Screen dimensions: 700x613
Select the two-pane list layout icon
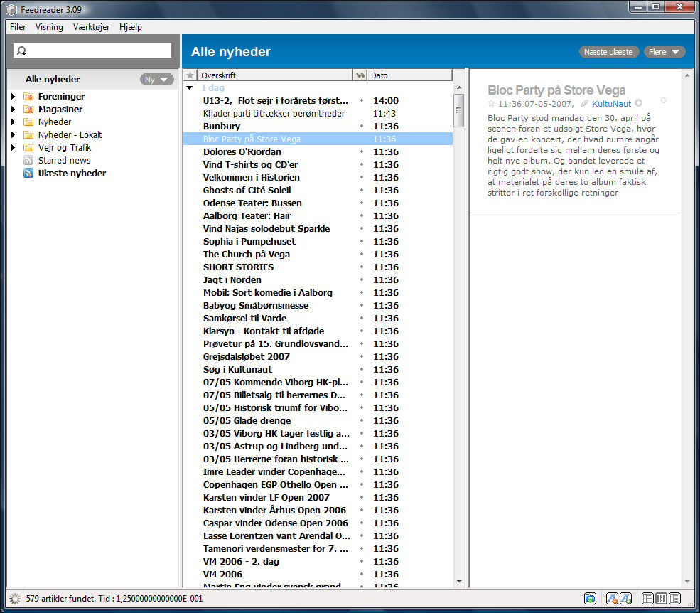[675, 598]
